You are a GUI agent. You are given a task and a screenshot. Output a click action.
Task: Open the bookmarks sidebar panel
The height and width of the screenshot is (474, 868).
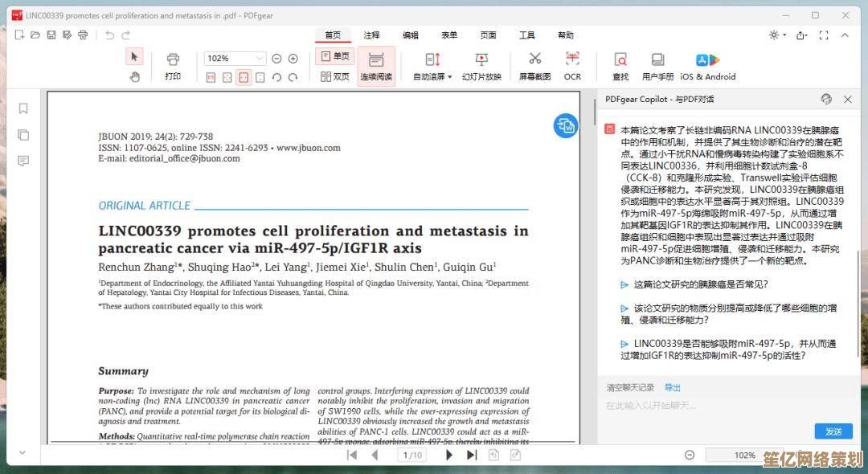(x=23, y=108)
